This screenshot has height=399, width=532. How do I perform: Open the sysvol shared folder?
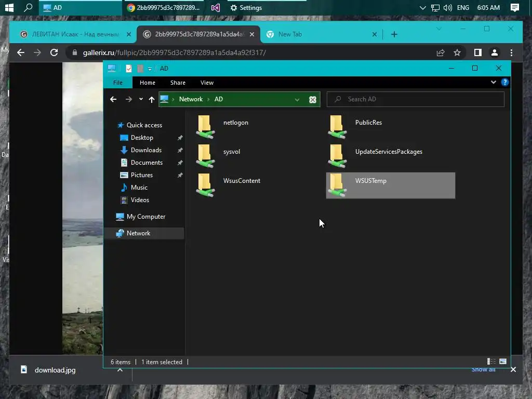222,156
